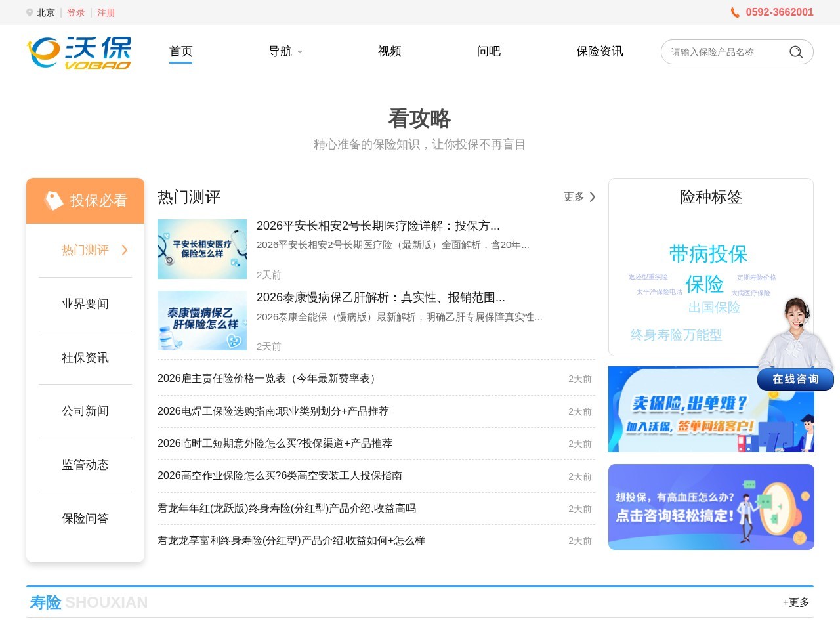Click the search magnifier icon
The width and height of the screenshot is (840, 630).
coord(795,52)
